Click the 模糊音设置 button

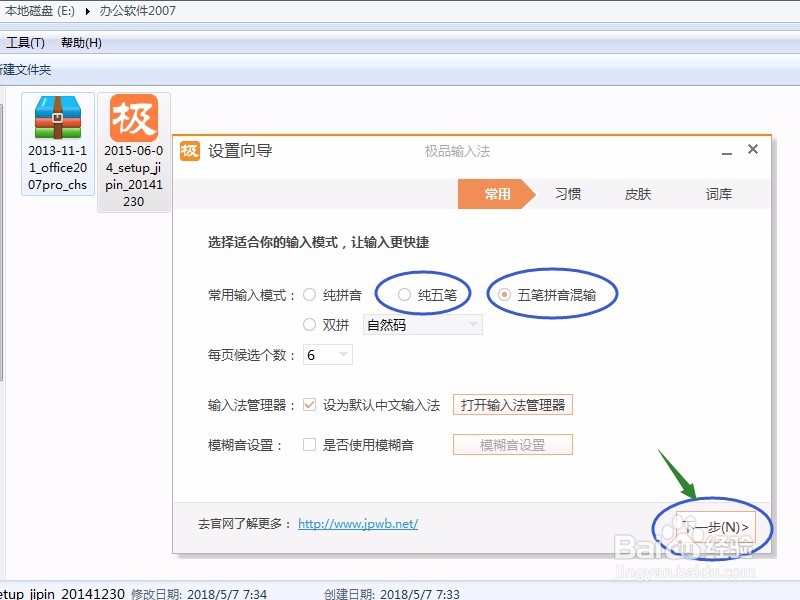tap(513, 444)
